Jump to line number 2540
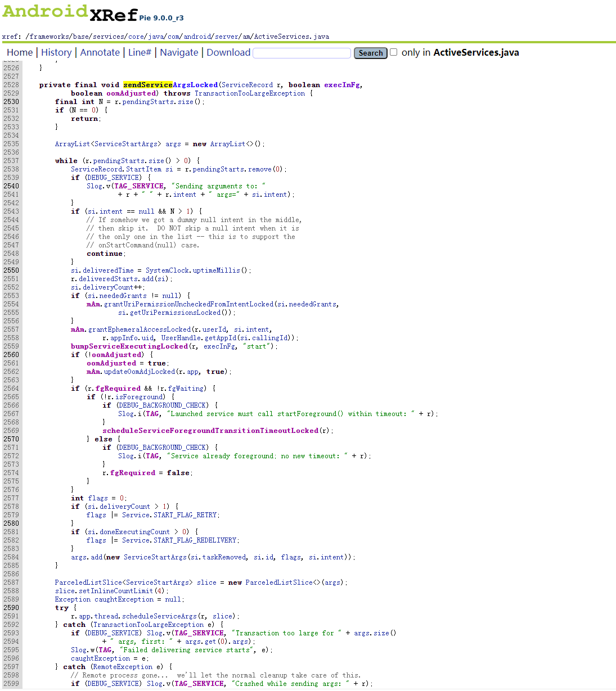Viewport: 616px width, 691px height. click(11, 186)
